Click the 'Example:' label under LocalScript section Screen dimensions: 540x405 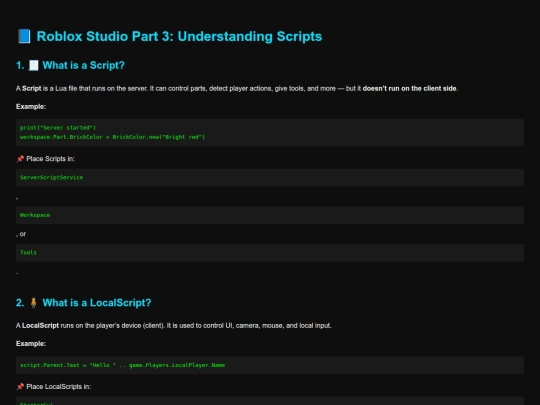click(31, 343)
